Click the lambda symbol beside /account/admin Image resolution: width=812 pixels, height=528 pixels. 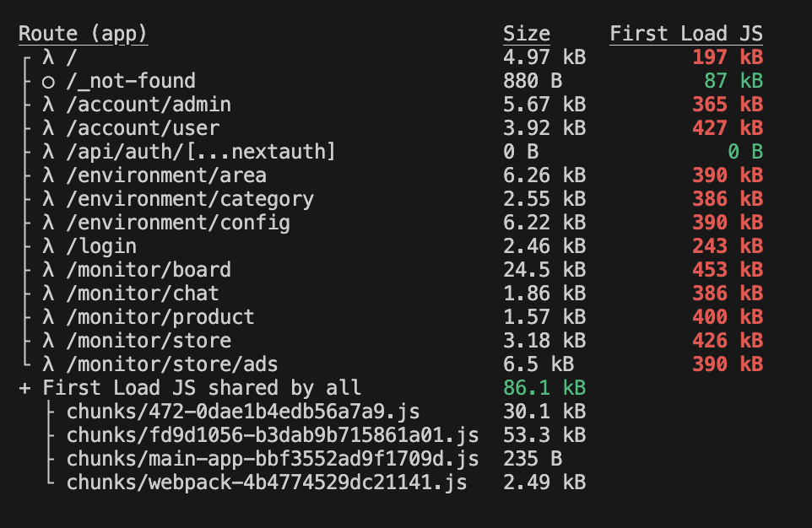point(48,105)
